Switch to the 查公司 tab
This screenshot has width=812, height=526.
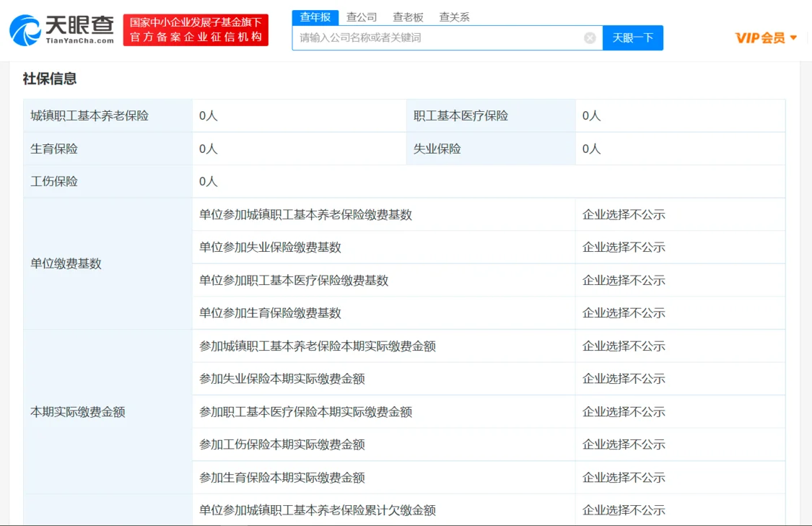click(x=362, y=17)
